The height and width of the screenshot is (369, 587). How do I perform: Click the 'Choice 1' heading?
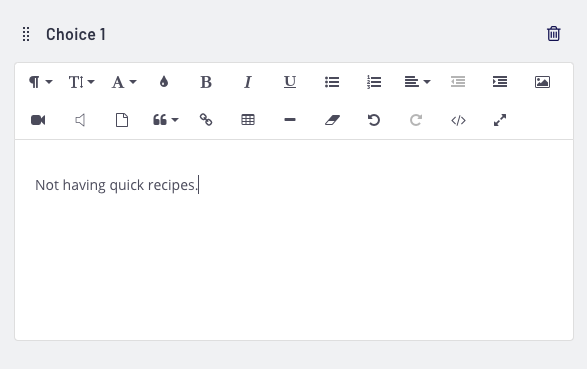point(76,34)
